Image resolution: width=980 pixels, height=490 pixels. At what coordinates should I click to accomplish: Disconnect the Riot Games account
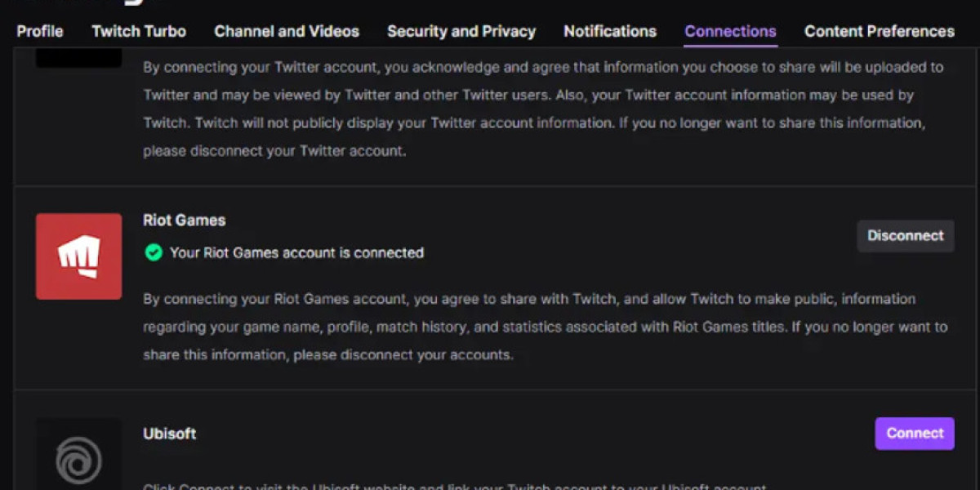click(905, 235)
